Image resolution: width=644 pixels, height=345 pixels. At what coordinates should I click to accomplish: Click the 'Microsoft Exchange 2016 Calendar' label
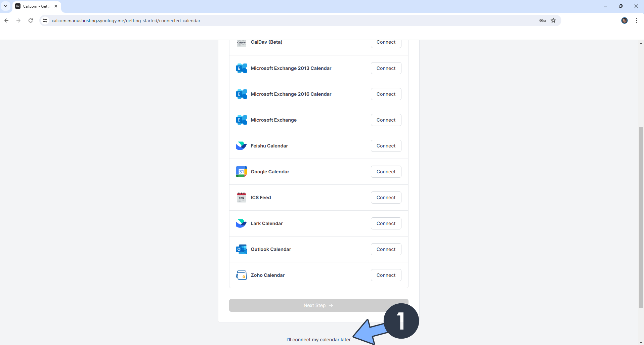point(291,94)
